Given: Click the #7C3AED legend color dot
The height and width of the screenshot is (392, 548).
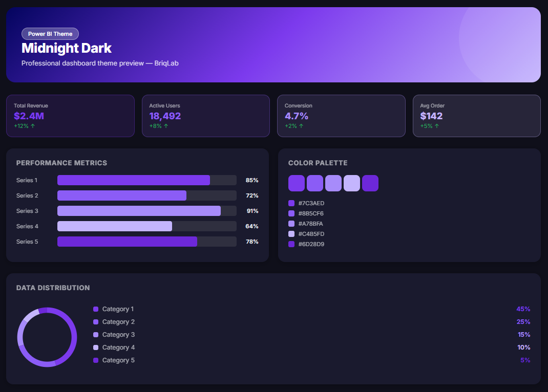Looking at the screenshot, I should 291,203.
